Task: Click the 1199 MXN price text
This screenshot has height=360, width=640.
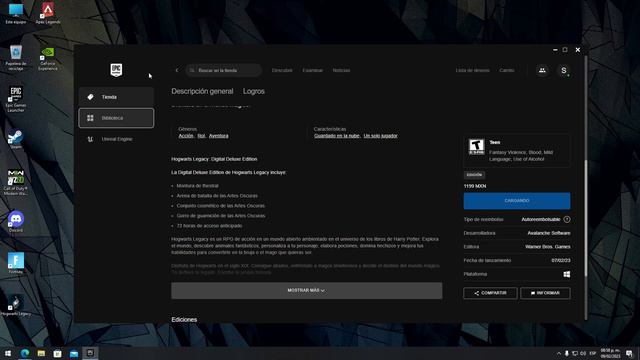Action: click(475, 186)
